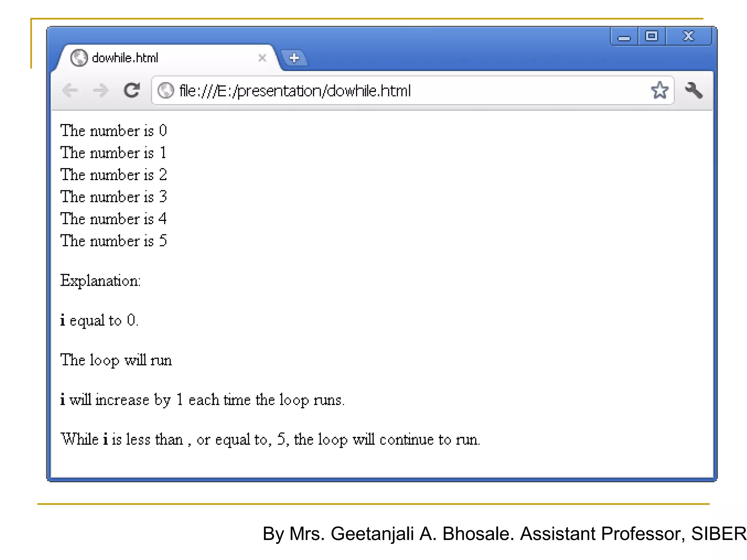Click text 'The number is 5'

pyautogui.click(x=114, y=241)
